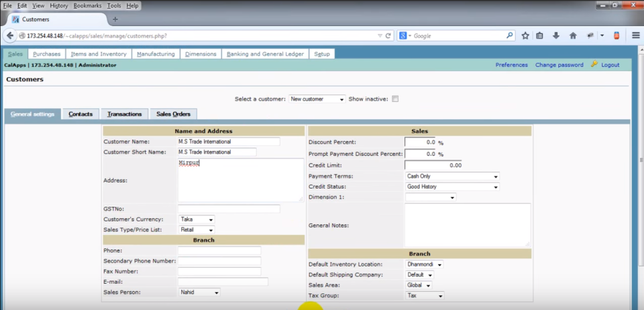Open the Sales Area dropdown
Screen dimensions: 644x310
(419, 285)
